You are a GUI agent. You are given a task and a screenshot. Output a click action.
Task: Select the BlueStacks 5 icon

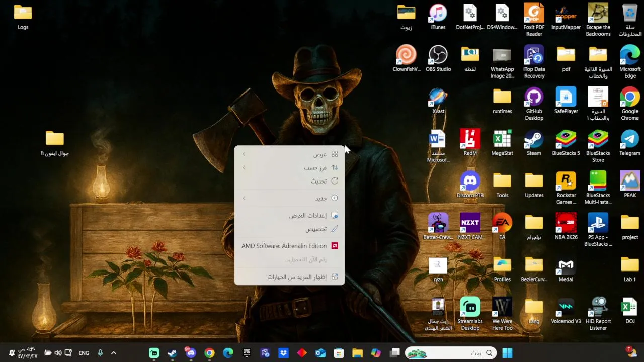pyautogui.click(x=566, y=143)
